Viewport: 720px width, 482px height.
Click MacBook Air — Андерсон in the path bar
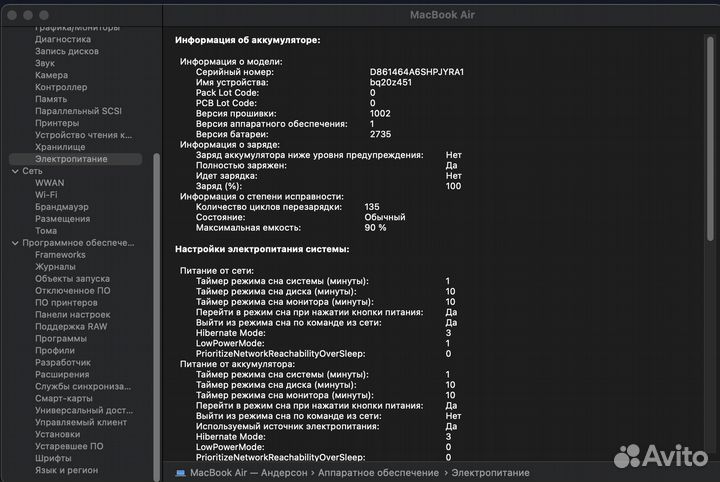[248, 471]
